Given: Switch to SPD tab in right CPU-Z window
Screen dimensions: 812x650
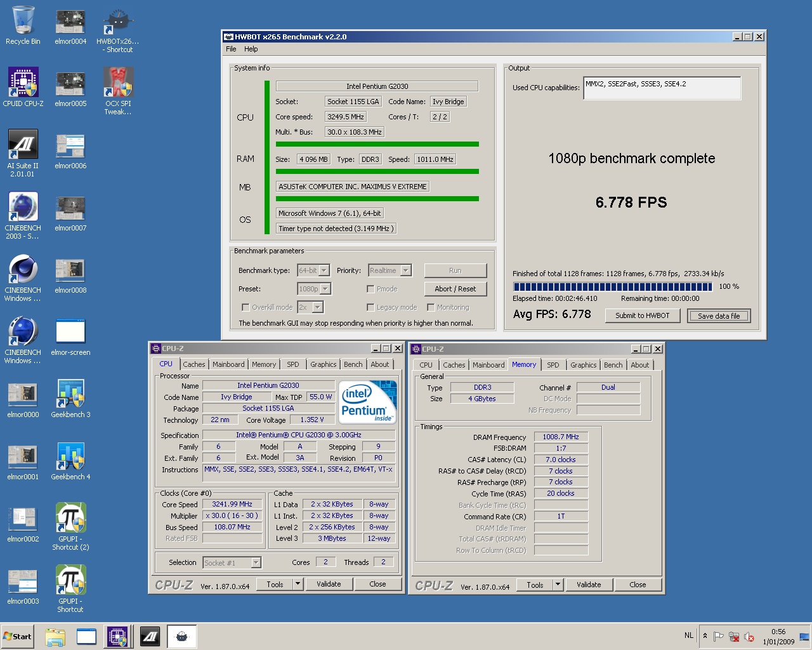Looking at the screenshot, I should (553, 365).
